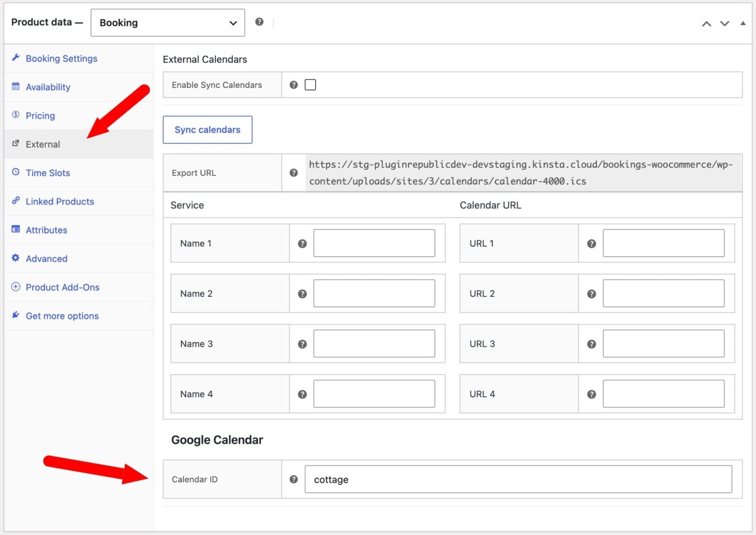This screenshot has height=535, width=756.
Task: Focus the URL 4 input field
Action: 663,394
